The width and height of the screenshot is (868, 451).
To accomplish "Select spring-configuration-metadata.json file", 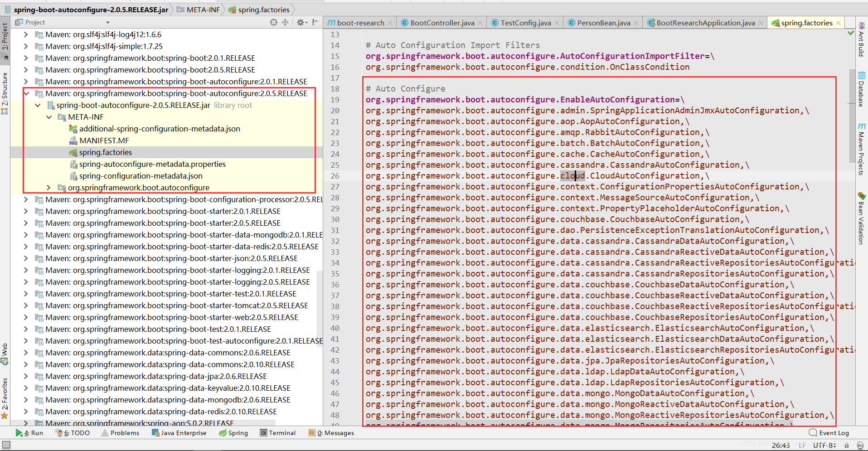I will 141,176.
